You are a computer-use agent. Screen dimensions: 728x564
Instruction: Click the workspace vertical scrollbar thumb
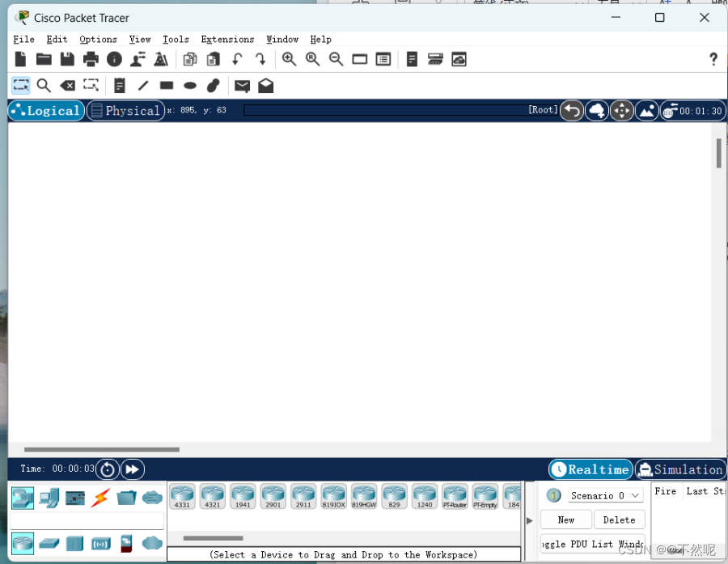tap(719, 153)
